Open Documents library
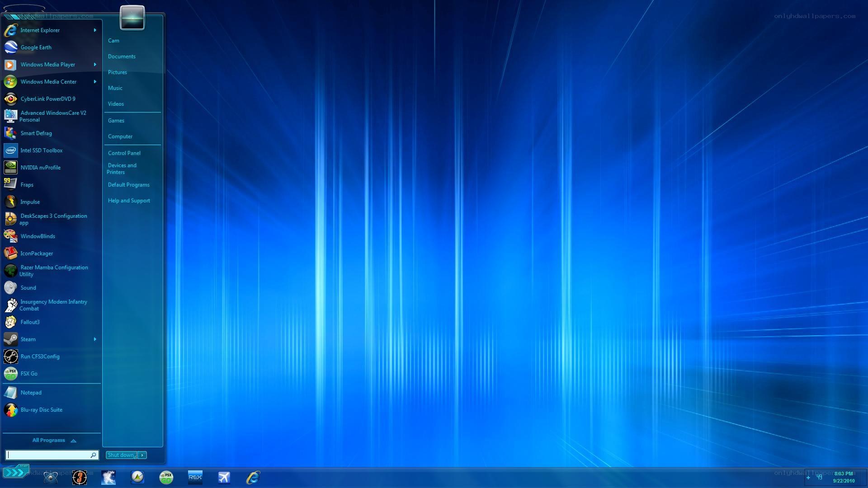This screenshot has width=868, height=488. (x=122, y=56)
